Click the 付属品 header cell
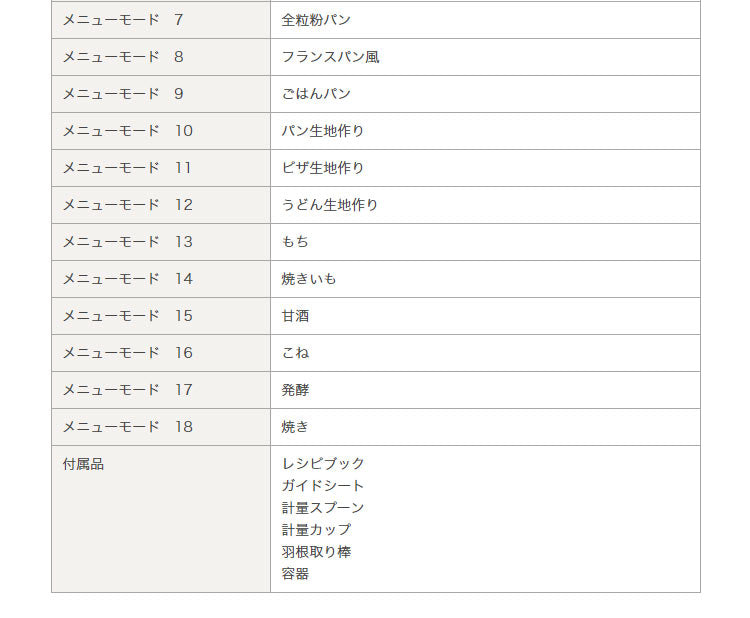The width and height of the screenshot is (750, 618). coord(83,464)
